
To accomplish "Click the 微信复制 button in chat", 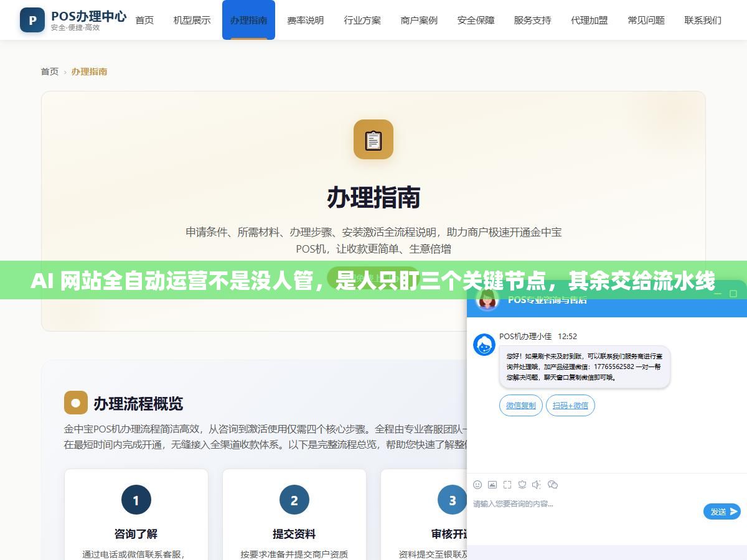I will pos(520,405).
